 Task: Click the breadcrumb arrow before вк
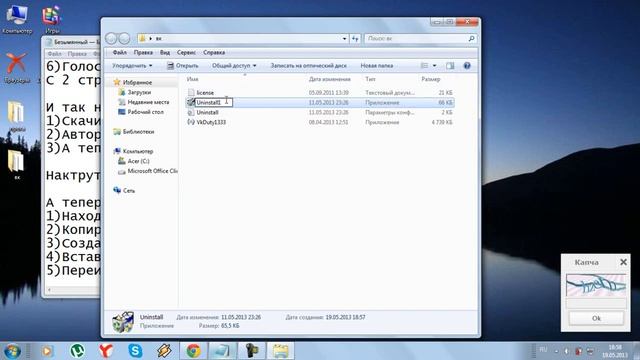pyautogui.click(x=150, y=38)
